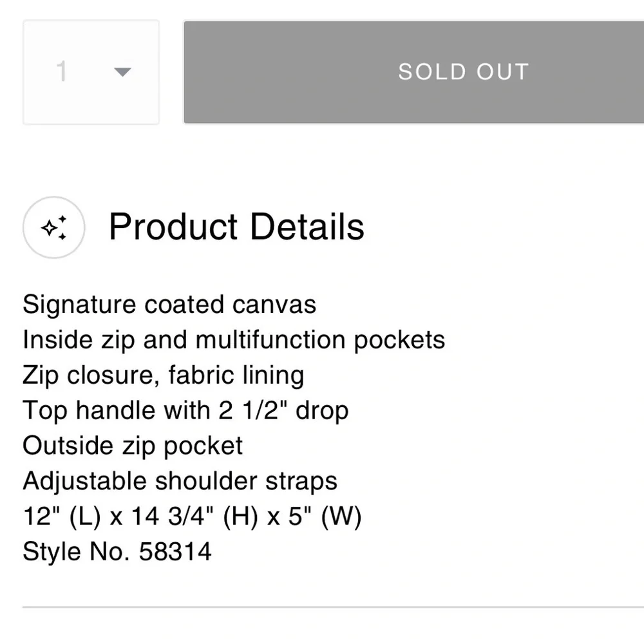Screen dimensions: 644x644
Task: Click the quantity value "1"
Action: click(62, 71)
